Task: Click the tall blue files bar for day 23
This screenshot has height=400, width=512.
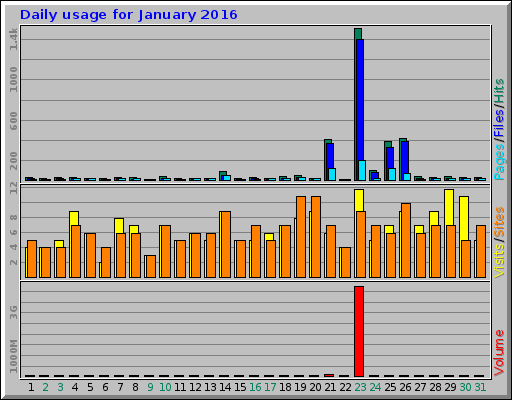Action: [x=360, y=110]
